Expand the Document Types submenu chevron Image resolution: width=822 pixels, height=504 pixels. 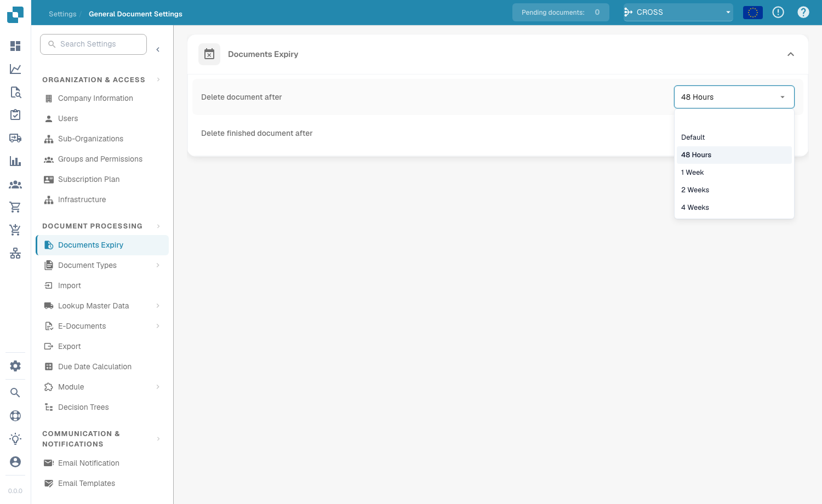(x=158, y=265)
